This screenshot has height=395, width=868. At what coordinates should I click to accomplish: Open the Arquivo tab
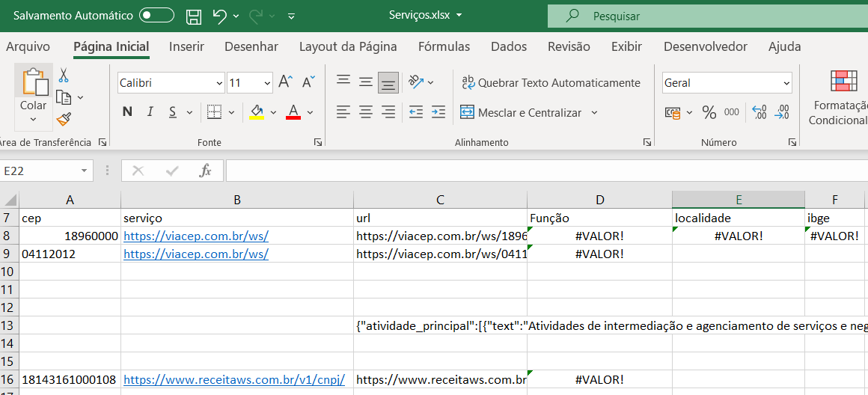(x=28, y=47)
